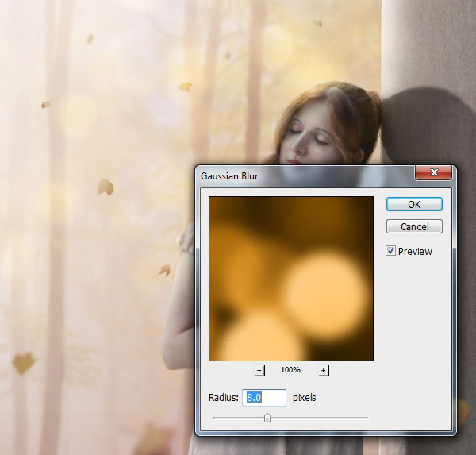The height and width of the screenshot is (455, 476).
Task: Toggle the Preview checkbox
Action: tap(390, 251)
